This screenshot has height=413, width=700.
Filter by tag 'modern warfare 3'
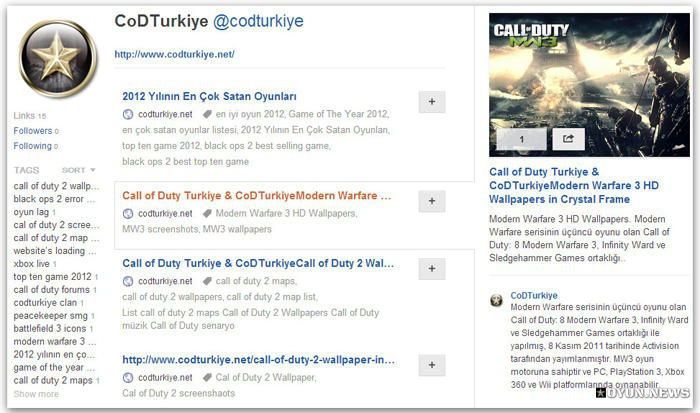54,342
